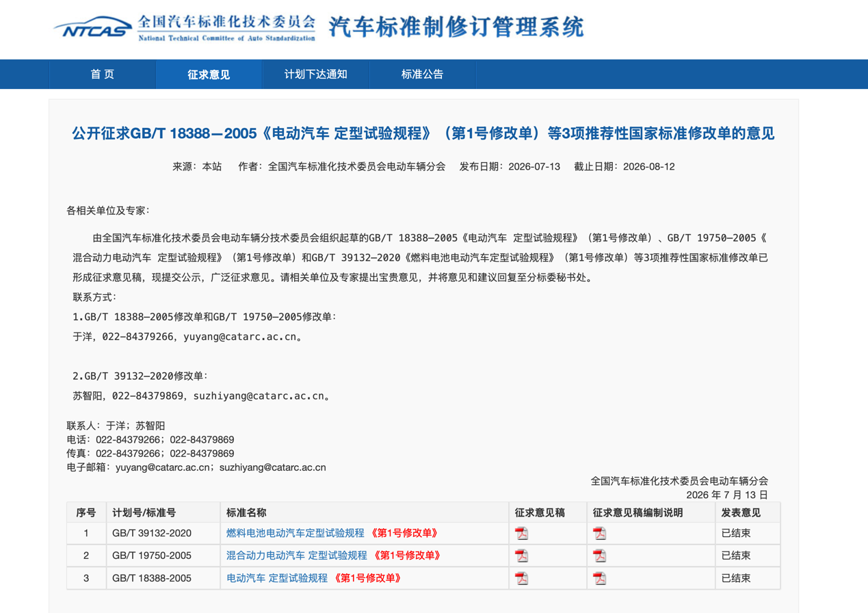Open draft PDF for GB/T 19750-2005
The image size is (868, 613).
[522, 556]
